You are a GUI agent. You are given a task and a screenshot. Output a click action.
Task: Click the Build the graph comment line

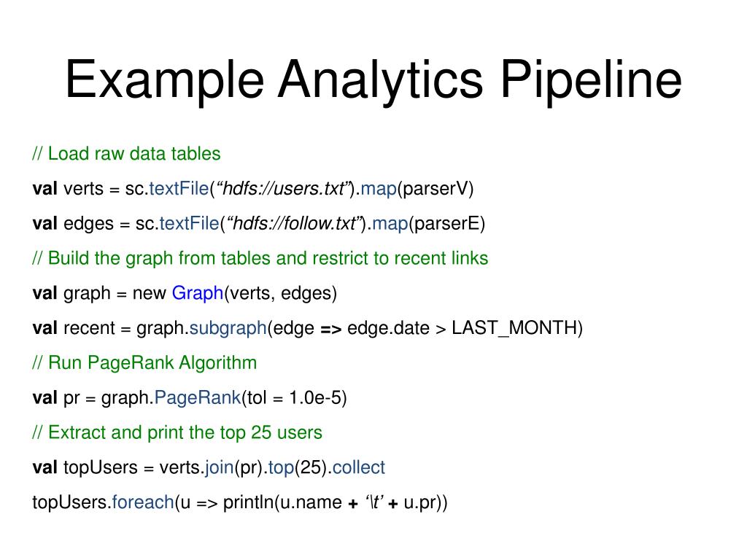click(260, 258)
